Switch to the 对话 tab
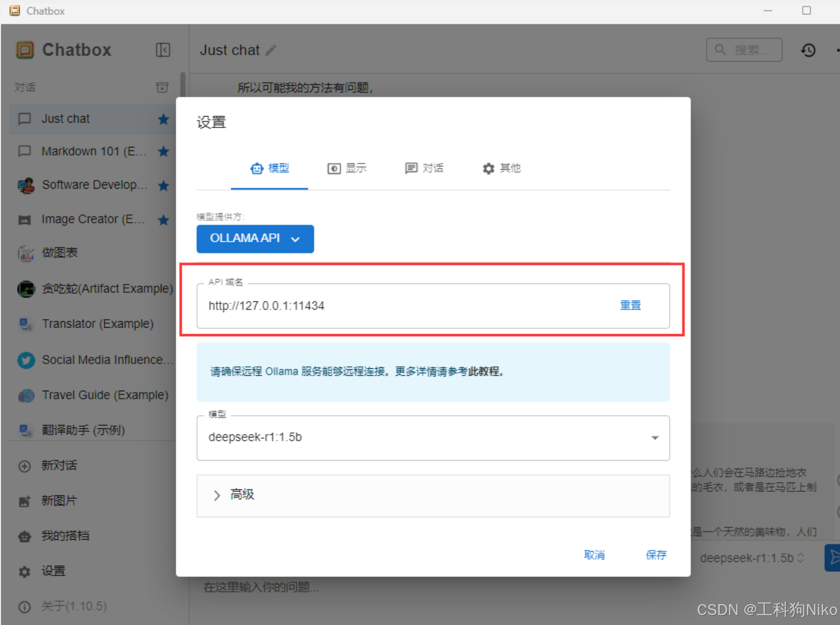Screen dimensions: 840x625 tap(424, 168)
